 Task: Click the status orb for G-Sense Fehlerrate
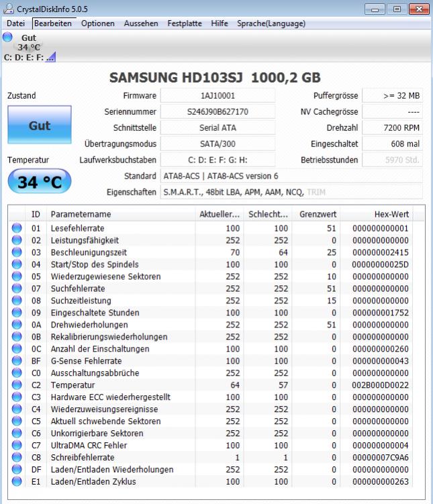pos(17,360)
